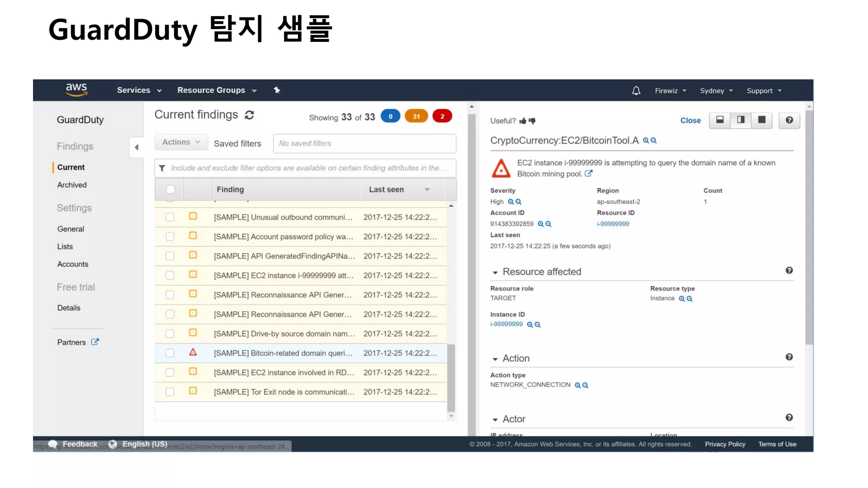
Task: Collapse the Actor section
Action: [x=495, y=420]
